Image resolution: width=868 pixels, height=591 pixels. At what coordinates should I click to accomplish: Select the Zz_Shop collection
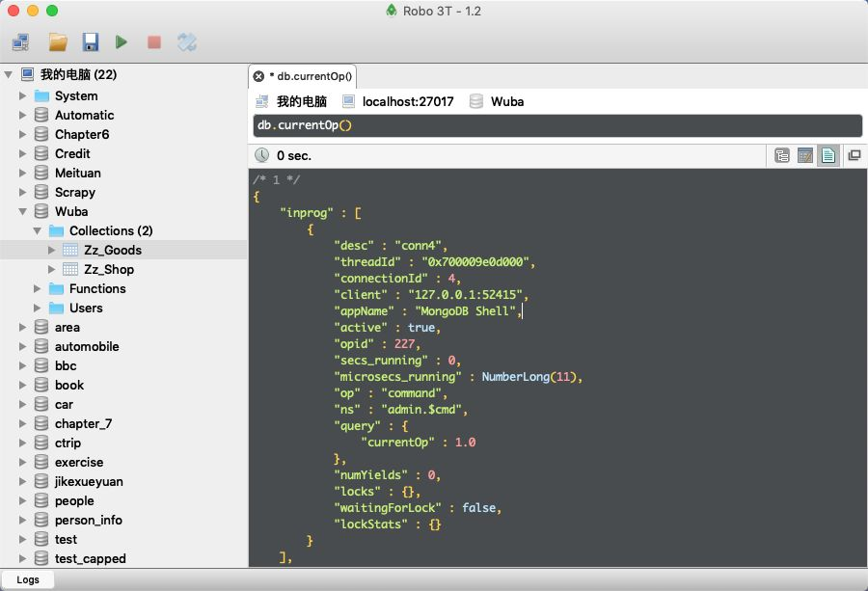[108, 270]
